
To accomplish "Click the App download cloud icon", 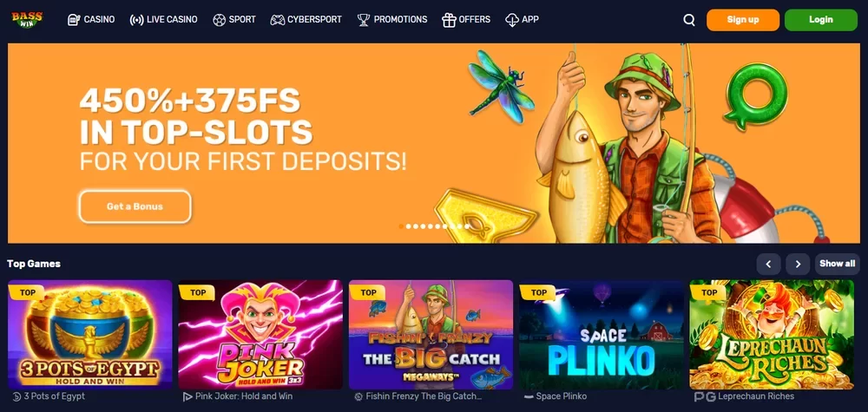I will click(x=512, y=20).
